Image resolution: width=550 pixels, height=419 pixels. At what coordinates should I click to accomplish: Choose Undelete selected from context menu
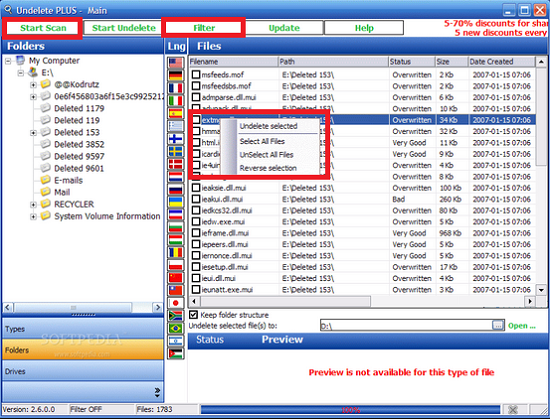tap(268, 126)
